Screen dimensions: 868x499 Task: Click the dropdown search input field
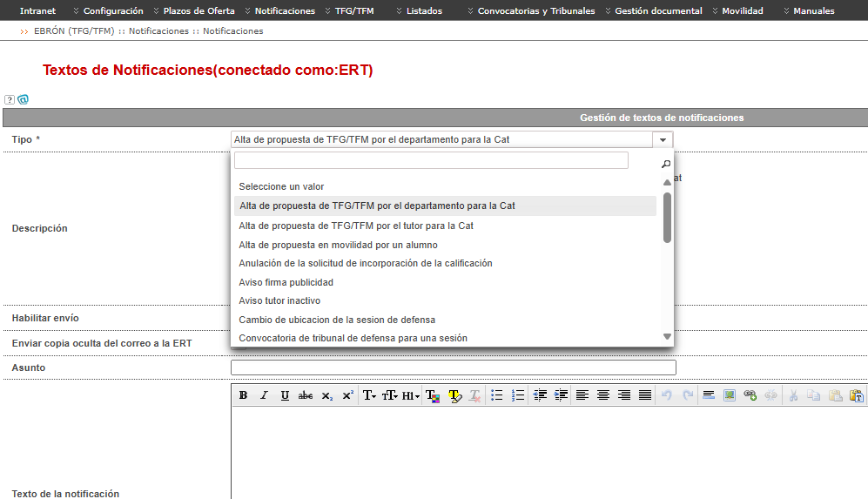(431, 160)
